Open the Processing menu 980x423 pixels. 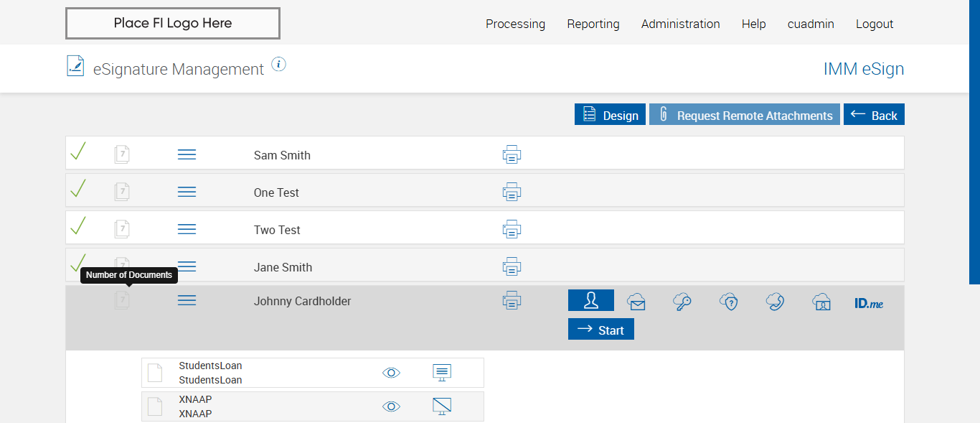(515, 24)
